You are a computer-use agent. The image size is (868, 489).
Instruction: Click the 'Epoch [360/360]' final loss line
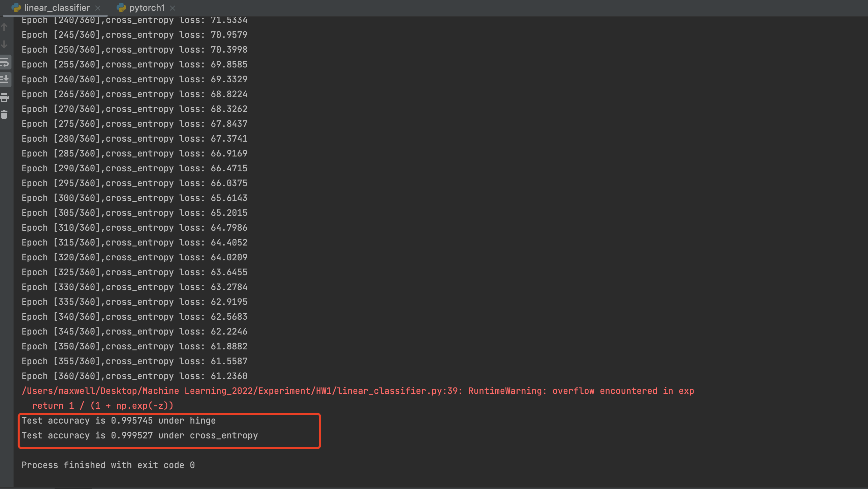pos(134,376)
